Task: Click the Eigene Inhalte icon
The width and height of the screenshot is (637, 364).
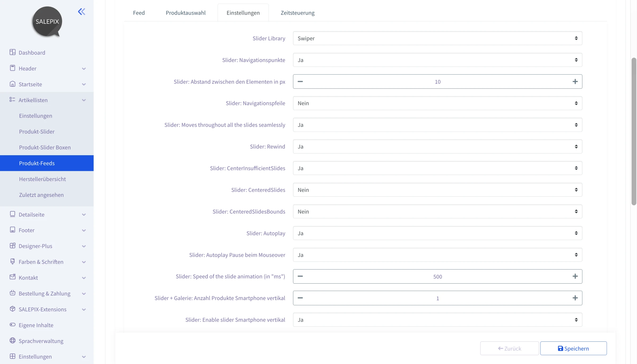Action: click(x=12, y=325)
